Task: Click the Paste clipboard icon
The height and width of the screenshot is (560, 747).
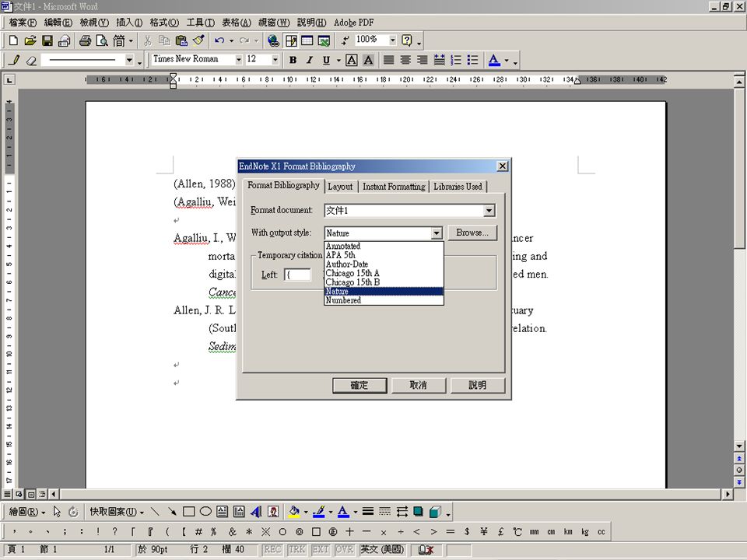Action: (181, 40)
